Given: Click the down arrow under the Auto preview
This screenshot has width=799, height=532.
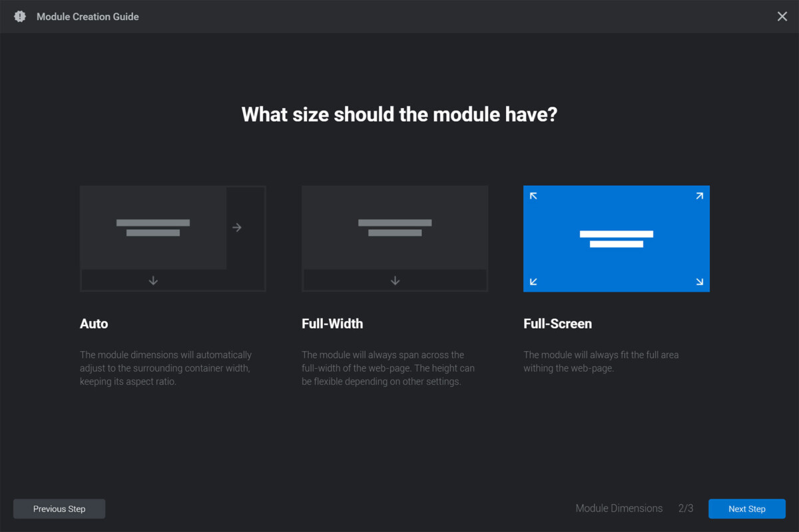Looking at the screenshot, I should [152, 280].
